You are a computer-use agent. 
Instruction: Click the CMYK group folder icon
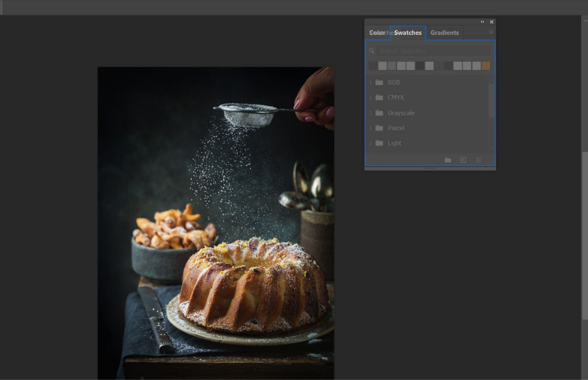(379, 97)
